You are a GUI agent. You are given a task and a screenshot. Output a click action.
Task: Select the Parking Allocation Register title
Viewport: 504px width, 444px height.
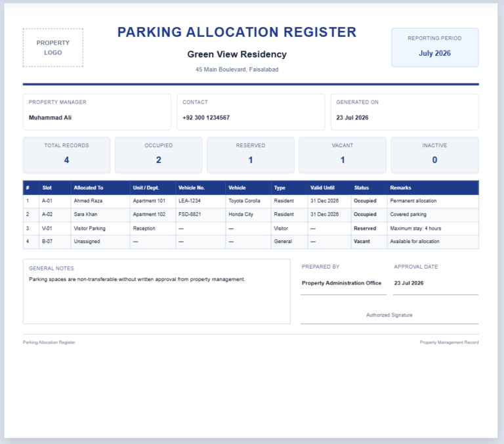[237, 32]
